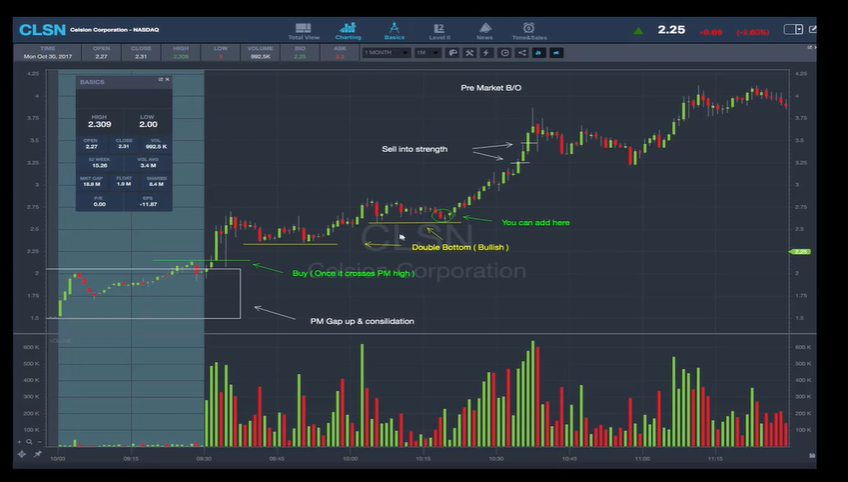Open the News tab
This screenshot has height=482, width=848.
485,31
